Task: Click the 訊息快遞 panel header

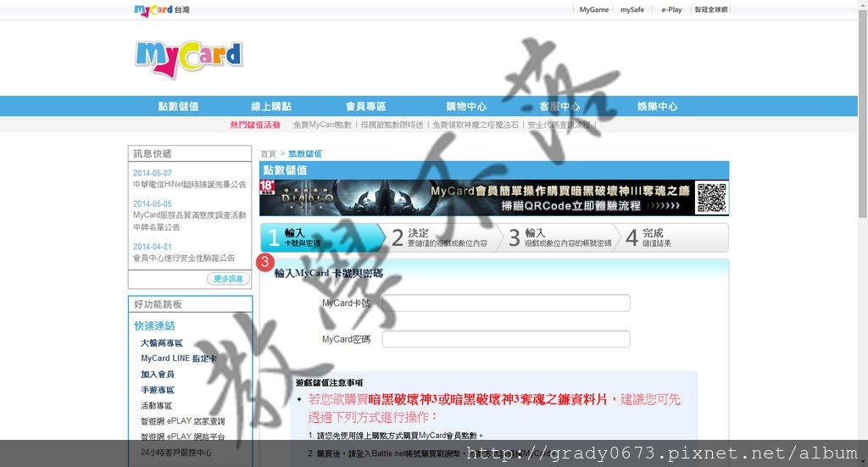Action: pos(189,153)
